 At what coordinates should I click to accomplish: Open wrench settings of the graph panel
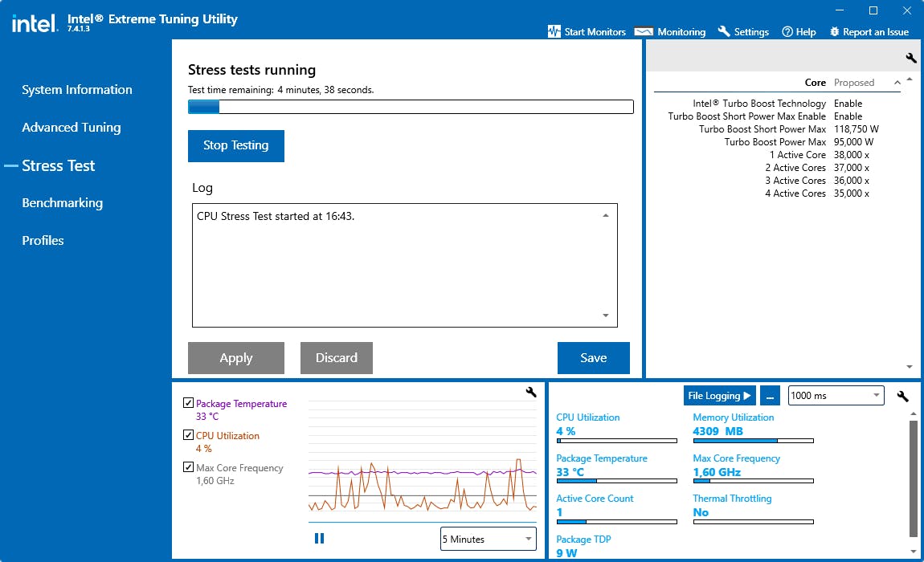click(x=531, y=392)
